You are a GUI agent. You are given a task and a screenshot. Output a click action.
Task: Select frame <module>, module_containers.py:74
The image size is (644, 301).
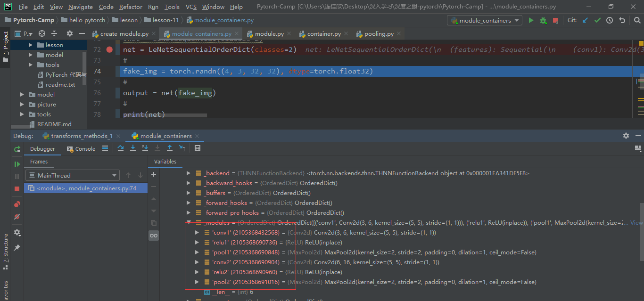[86, 188]
